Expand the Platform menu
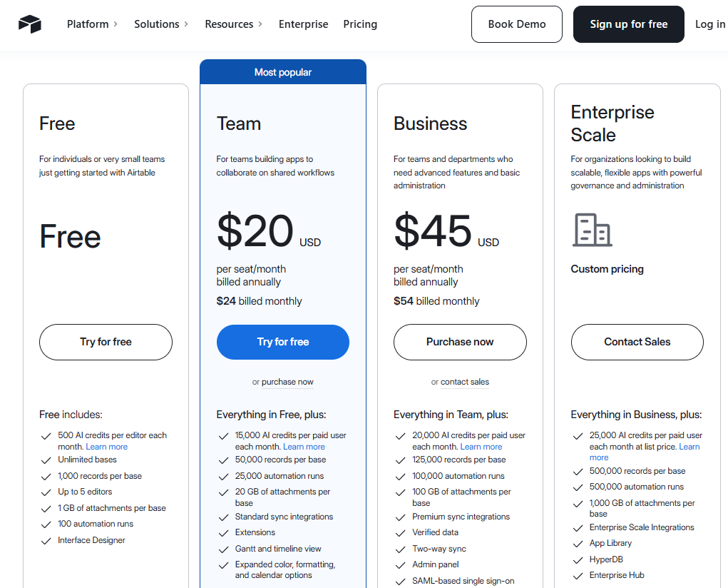Image resolution: width=728 pixels, height=588 pixels. 92,24
